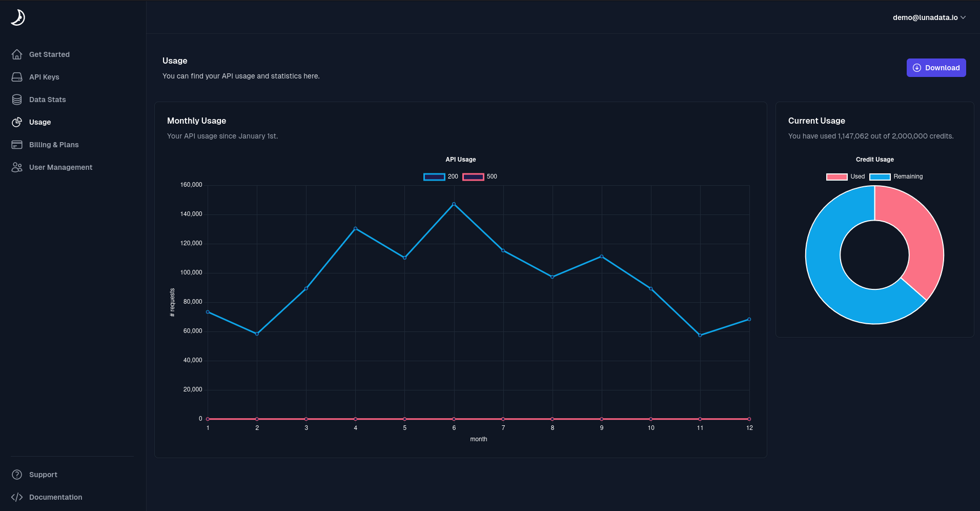Navigate to User Management
The image size is (980, 511).
click(60, 167)
